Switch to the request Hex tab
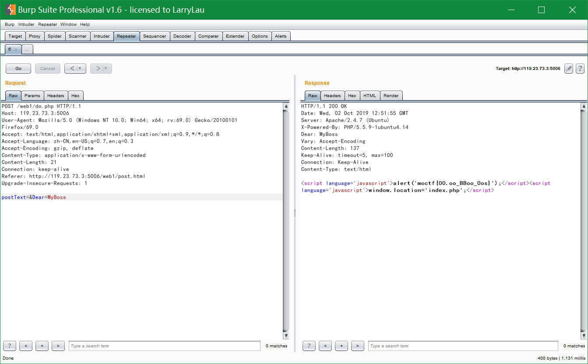This screenshot has width=588, height=364. (x=75, y=95)
